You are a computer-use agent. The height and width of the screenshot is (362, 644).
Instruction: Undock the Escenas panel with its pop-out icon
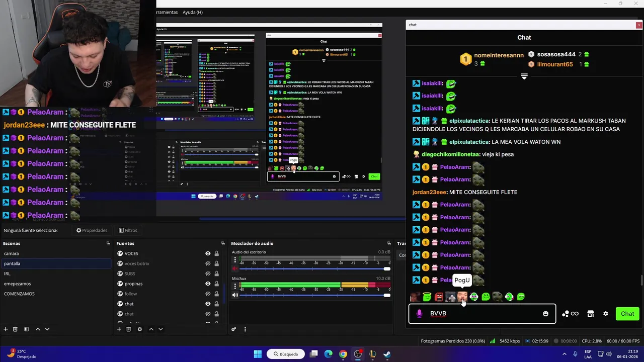pos(108,243)
